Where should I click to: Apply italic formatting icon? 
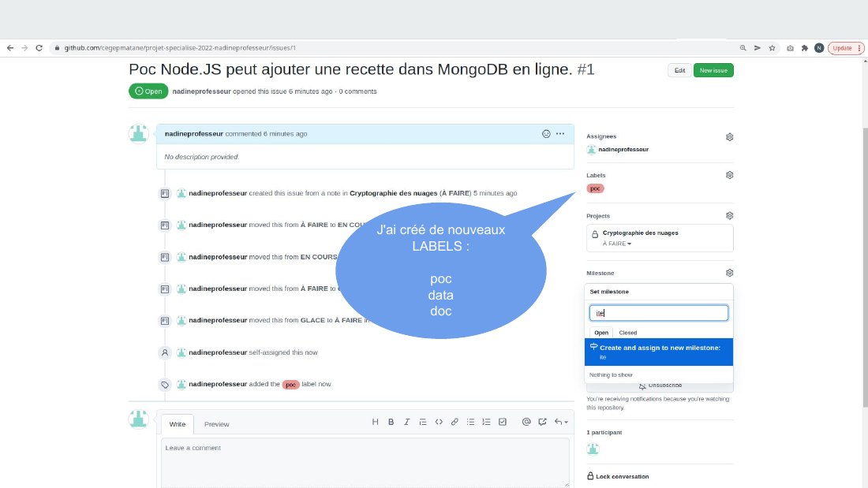coord(406,422)
